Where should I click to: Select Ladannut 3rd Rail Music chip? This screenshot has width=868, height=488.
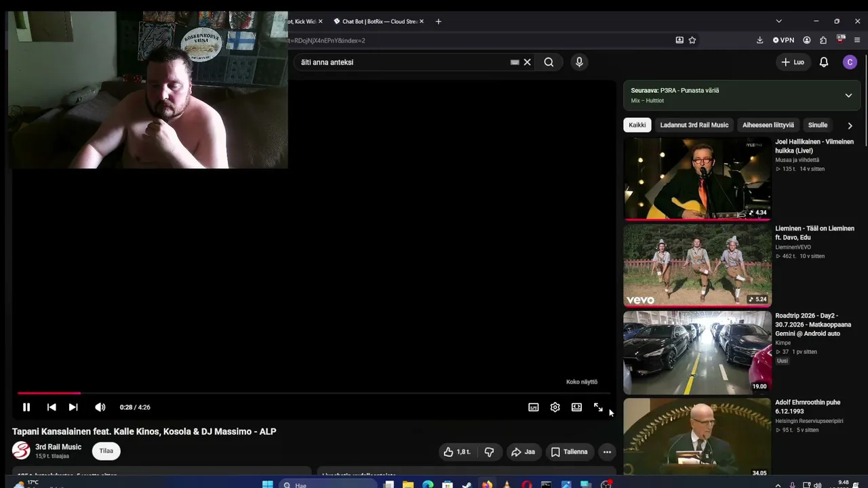point(694,125)
